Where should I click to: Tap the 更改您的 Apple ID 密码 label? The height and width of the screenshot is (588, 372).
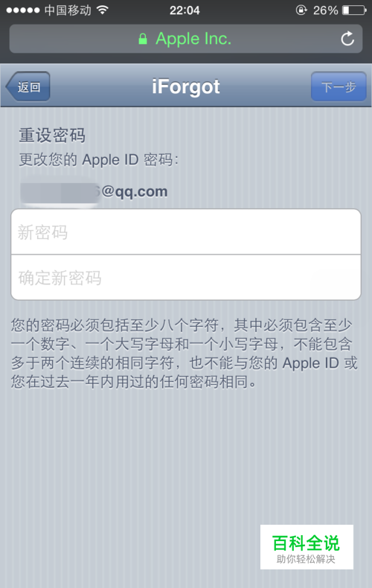click(x=99, y=160)
